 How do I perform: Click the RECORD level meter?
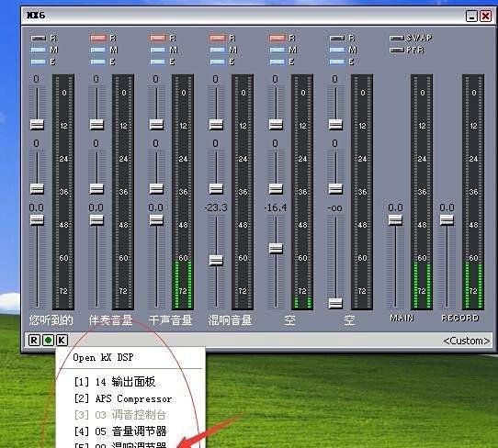pos(473,192)
